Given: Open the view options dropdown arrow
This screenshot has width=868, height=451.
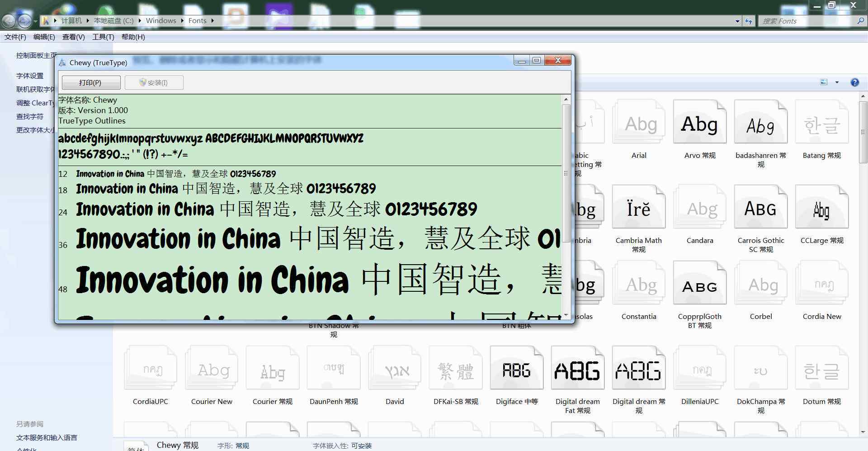Looking at the screenshot, I should pos(837,82).
